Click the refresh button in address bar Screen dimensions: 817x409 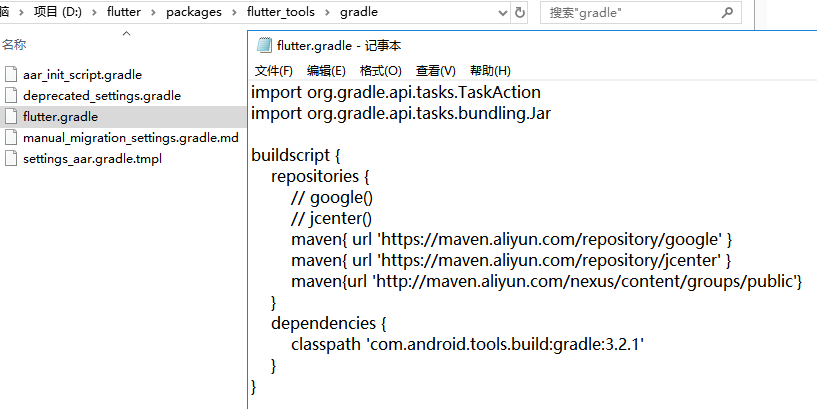point(519,13)
